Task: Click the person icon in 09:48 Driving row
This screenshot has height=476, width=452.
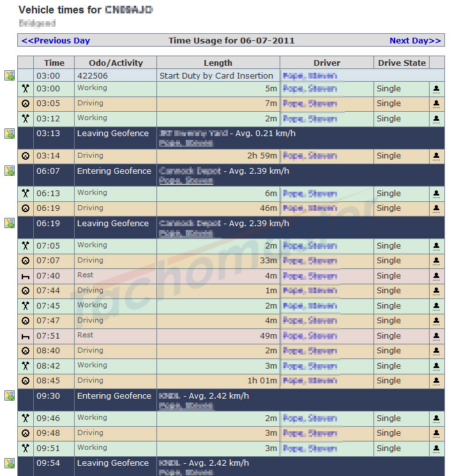Action: 437,433
